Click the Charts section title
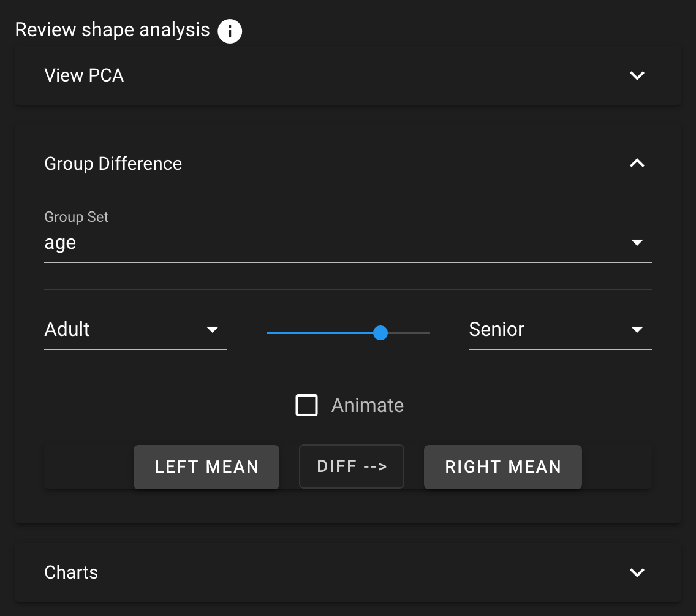Viewport: 696px width, 616px height. [71, 572]
